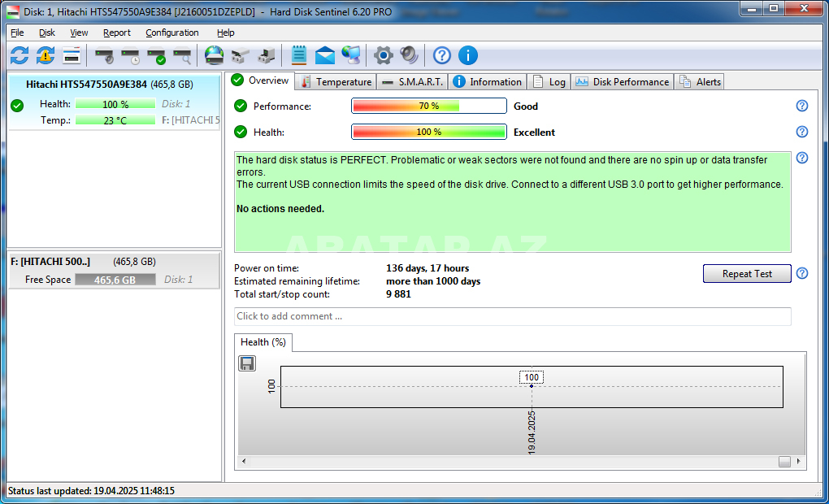Open the Disk menu
The width and height of the screenshot is (829, 504).
tap(47, 33)
